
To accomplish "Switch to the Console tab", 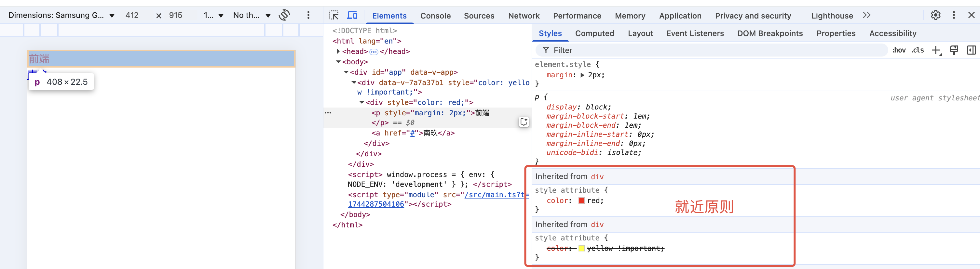I will 435,16.
